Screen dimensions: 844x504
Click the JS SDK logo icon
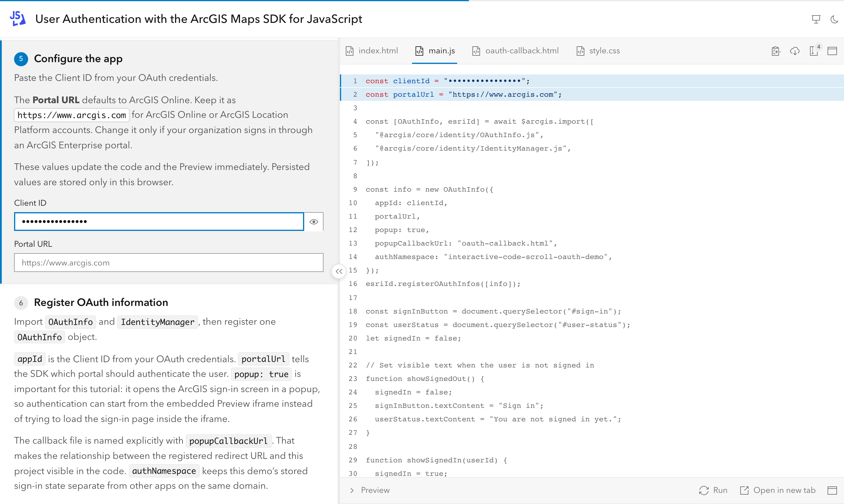point(18,19)
